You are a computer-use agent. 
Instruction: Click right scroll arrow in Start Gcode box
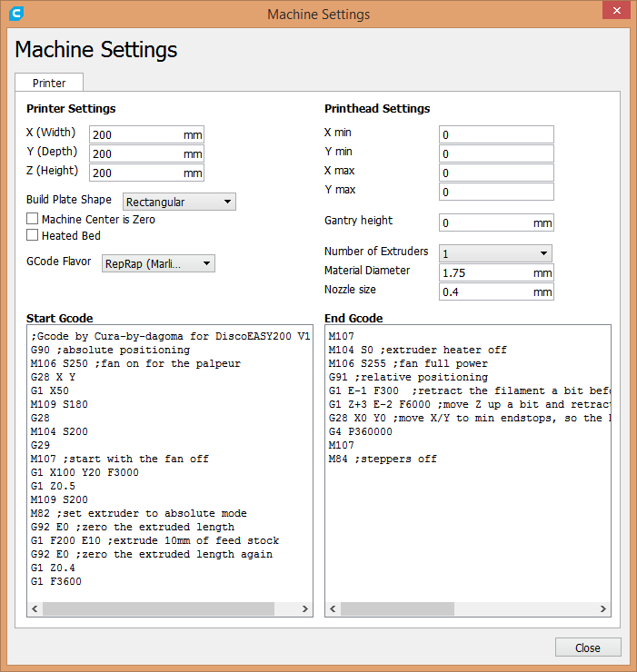coord(305,608)
